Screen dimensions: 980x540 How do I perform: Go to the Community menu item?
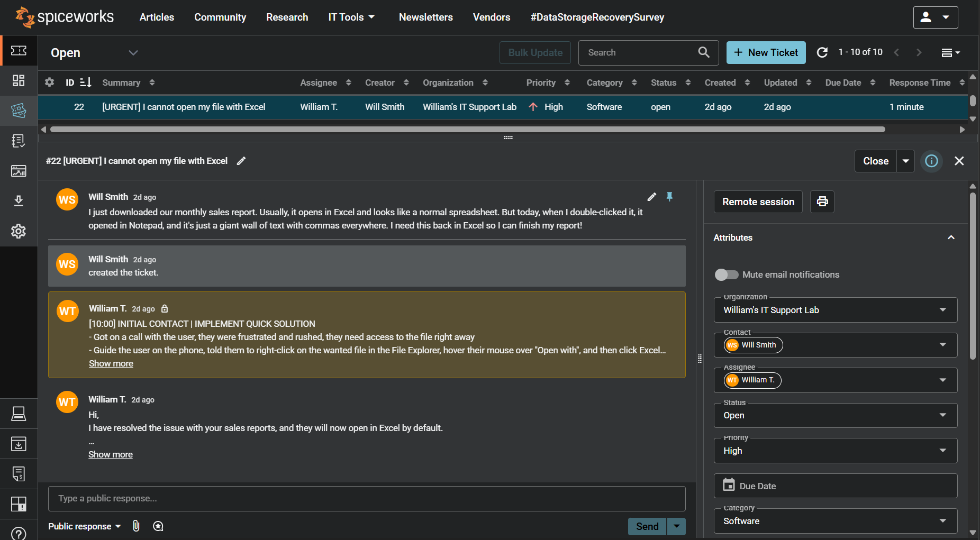tap(220, 17)
